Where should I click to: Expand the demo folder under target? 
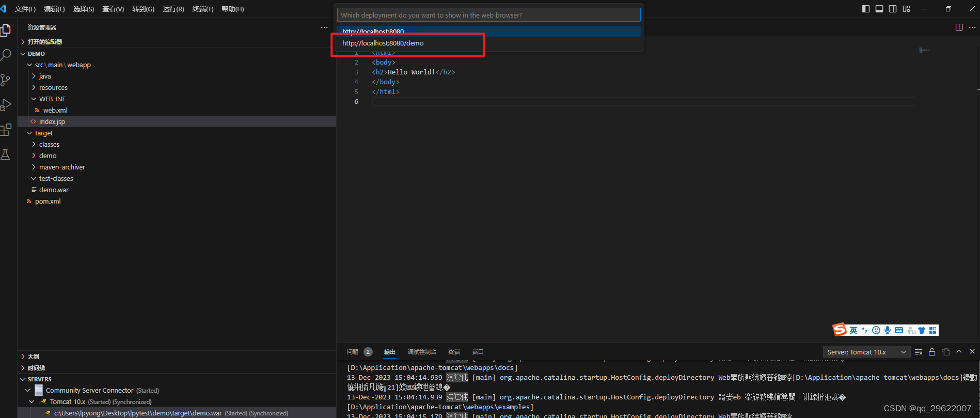pyautogui.click(x=177, y=156)
